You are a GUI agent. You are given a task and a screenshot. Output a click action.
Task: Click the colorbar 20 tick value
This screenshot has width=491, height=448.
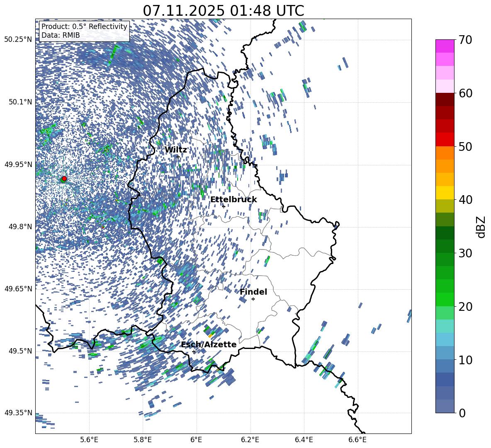[465, 307]
